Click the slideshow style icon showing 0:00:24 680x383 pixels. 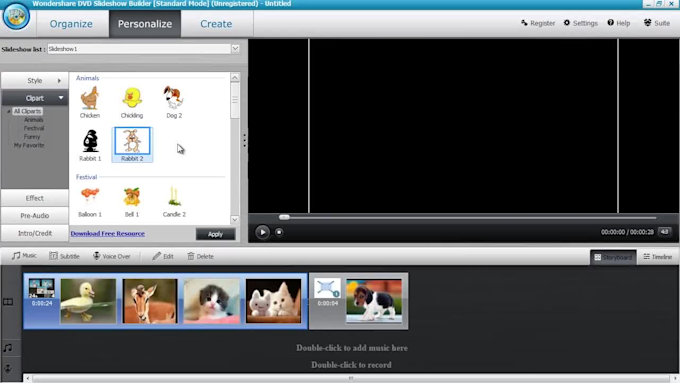click(42, 288)
